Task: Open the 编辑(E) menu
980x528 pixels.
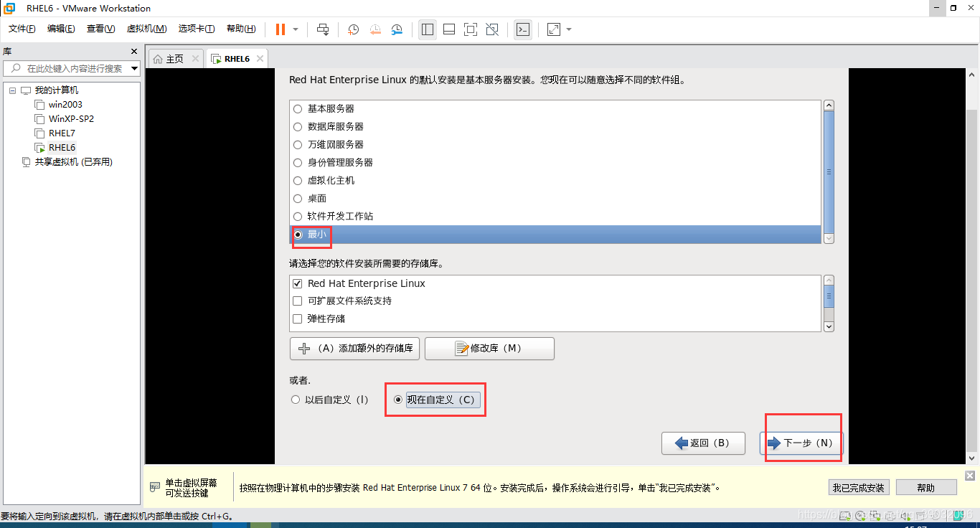Action: (x=61, y=29)
